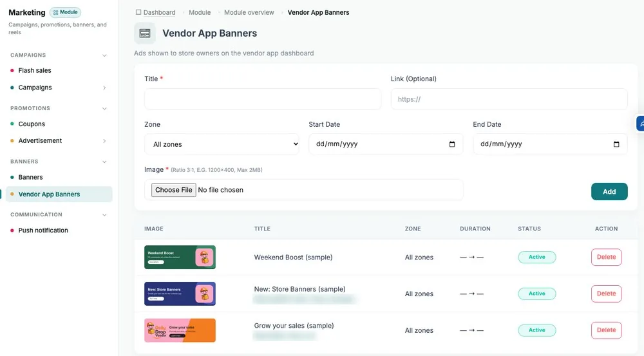
Task: Open Push notification in the sidebar
Action: point(43,230)
